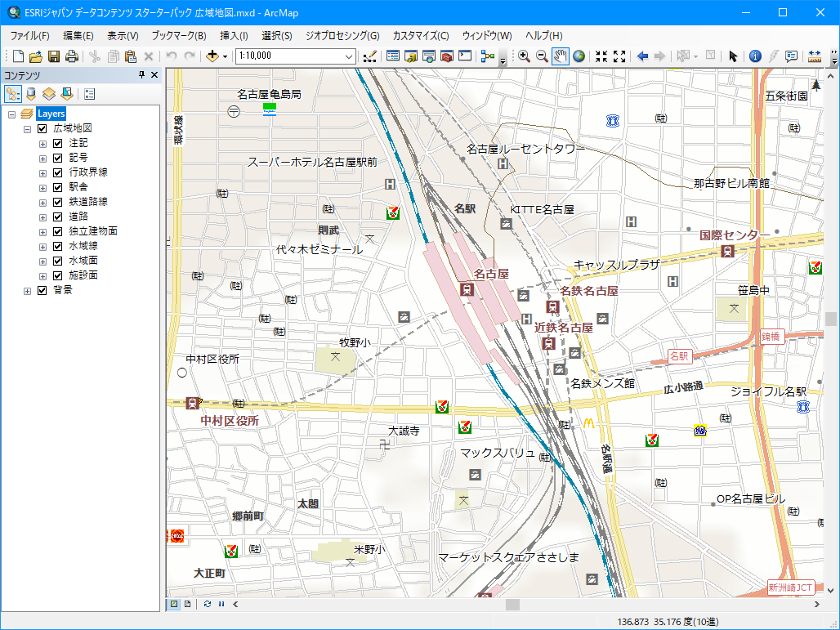Expand the 注記 layer legend
This screenshot has width=840, height=630.
click(x=42, y=144)
